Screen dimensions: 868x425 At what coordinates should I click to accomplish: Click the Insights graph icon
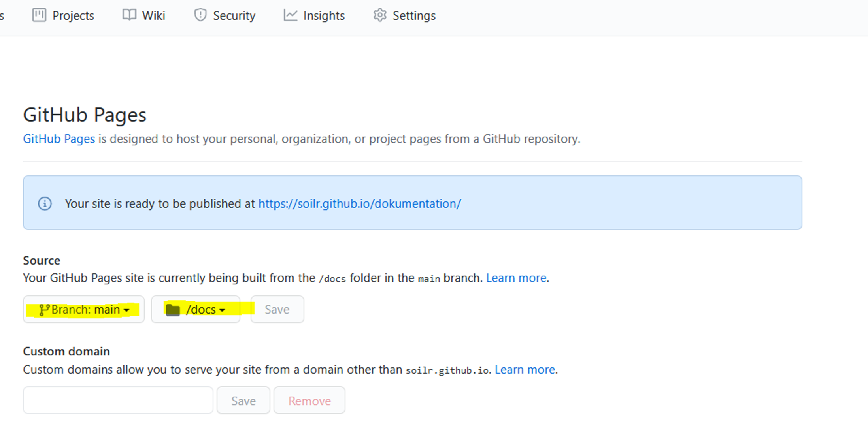(291, 15)
